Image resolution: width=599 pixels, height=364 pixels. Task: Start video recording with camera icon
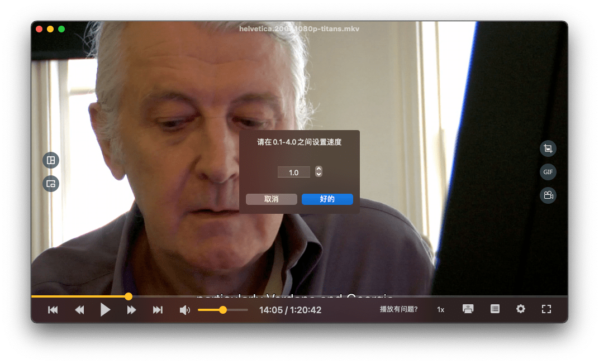548,195
